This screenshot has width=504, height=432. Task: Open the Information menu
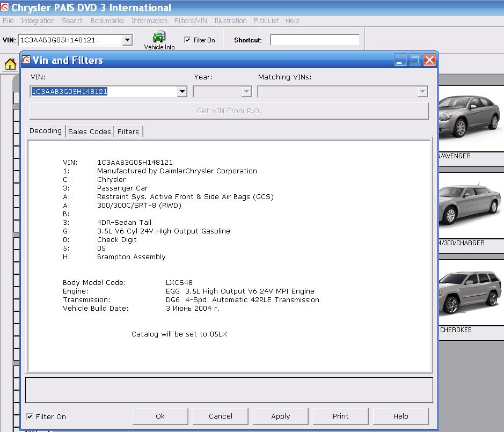[x=149, y=20]
